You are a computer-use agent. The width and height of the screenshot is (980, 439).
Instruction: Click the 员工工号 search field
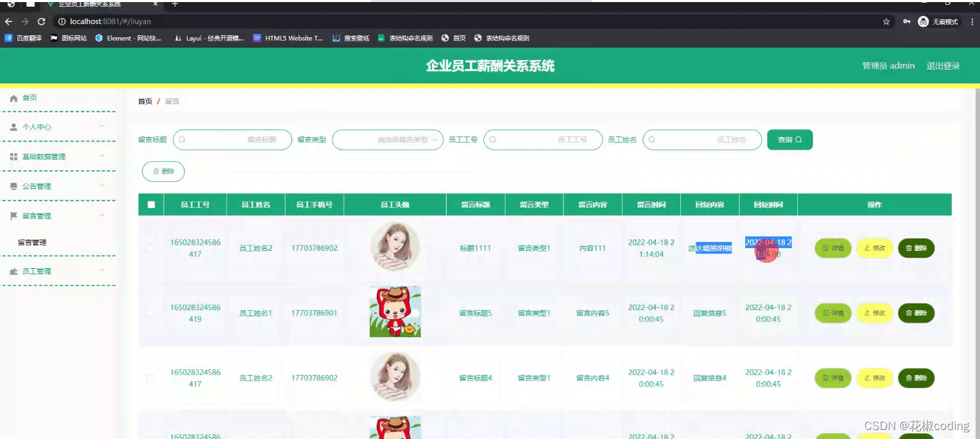[x=543, y=139]
